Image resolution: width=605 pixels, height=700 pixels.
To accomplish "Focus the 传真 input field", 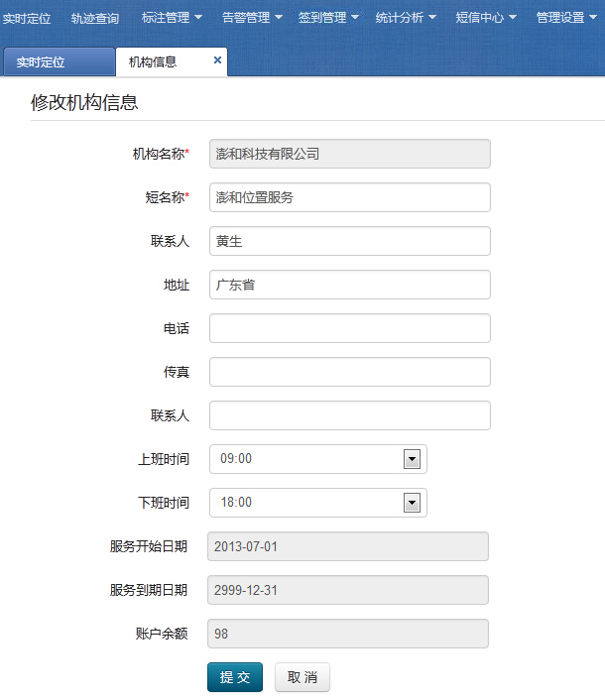I will pyautogui.click(x=349, y=372).
